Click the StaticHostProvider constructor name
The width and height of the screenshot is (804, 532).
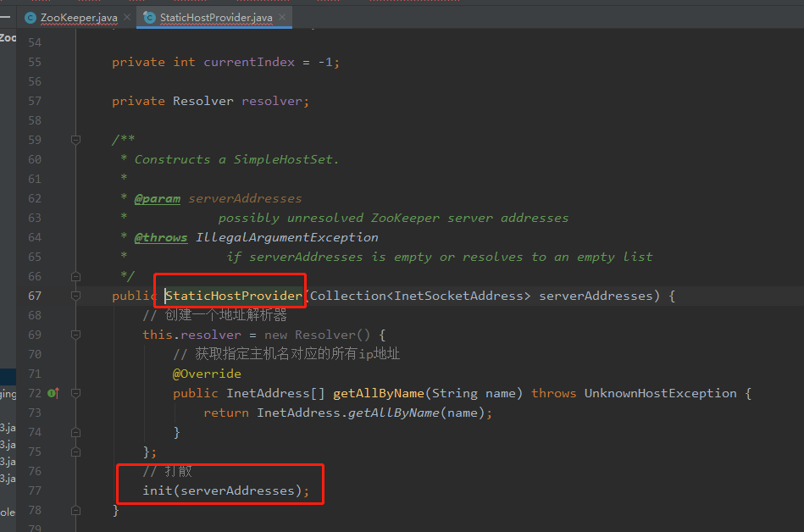pyautogui.click(x=234, y=296)
